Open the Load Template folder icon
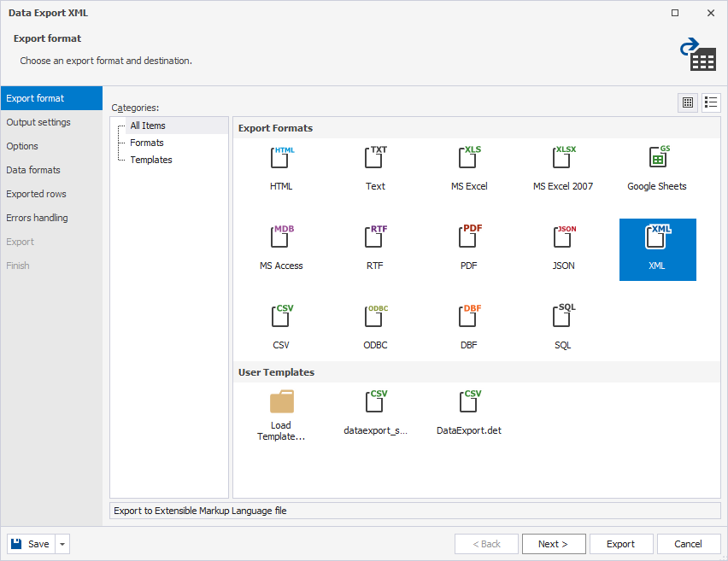728x561 pixels. [x=281, y=403]
